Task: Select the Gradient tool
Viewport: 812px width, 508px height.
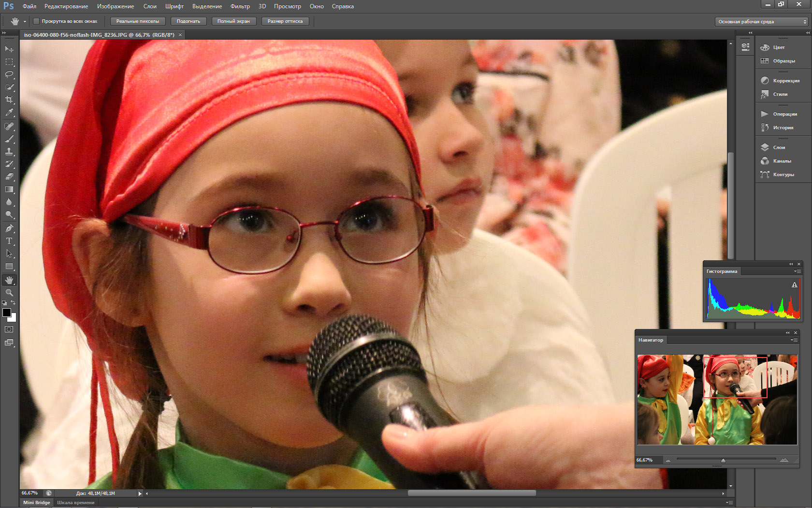Action: coord(9,189)
